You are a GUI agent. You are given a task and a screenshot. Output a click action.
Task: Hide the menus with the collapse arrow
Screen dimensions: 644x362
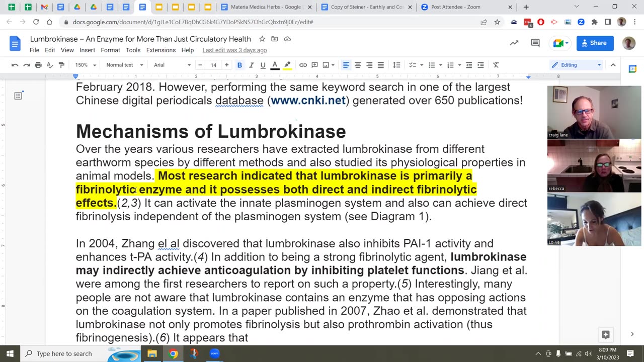613,65
